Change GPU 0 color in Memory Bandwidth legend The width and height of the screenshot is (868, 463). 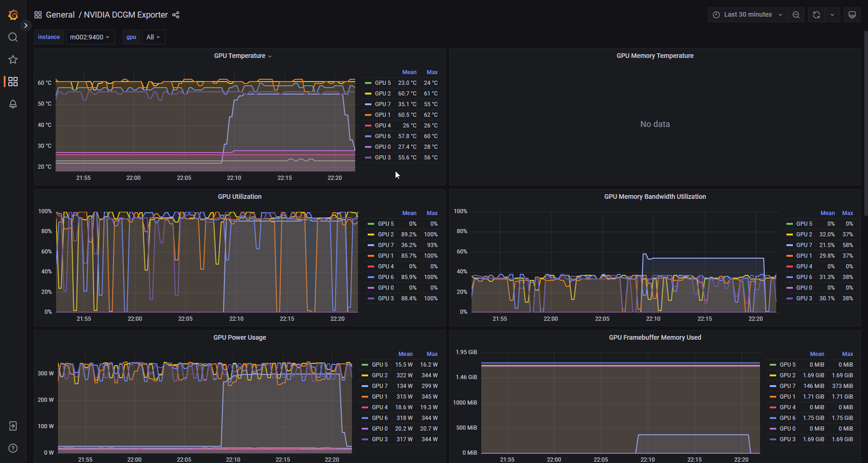(x=789, y=288)
